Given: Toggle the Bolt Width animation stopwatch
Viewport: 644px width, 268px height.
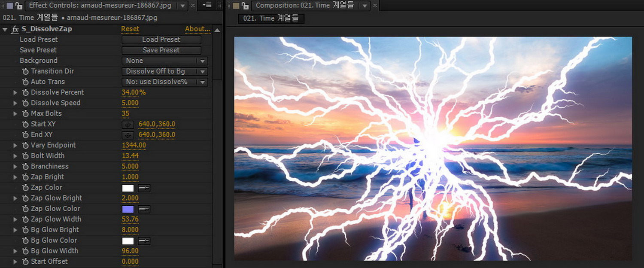Looking at the screenshot, I should [25, 156].
